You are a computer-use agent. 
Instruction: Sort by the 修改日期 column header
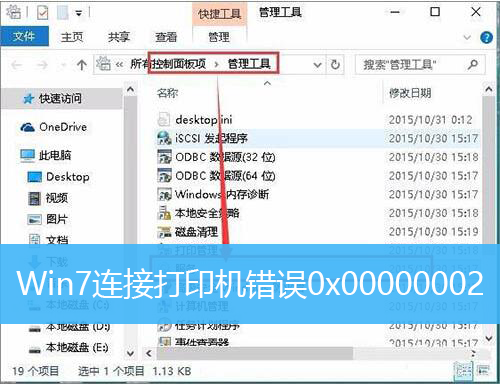410,93
